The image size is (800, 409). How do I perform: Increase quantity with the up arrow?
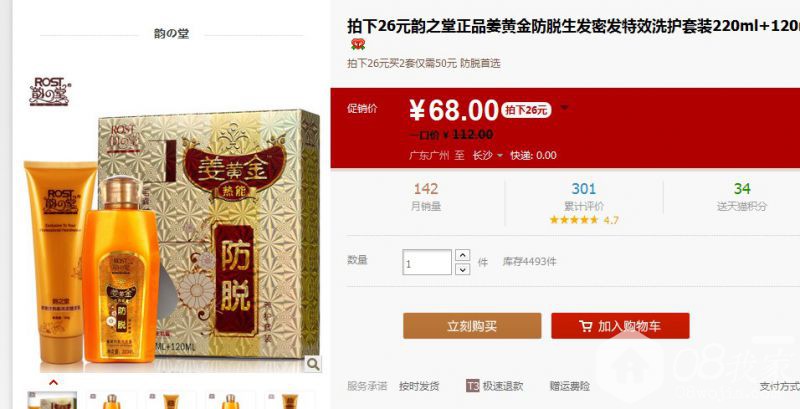point(462,255)
